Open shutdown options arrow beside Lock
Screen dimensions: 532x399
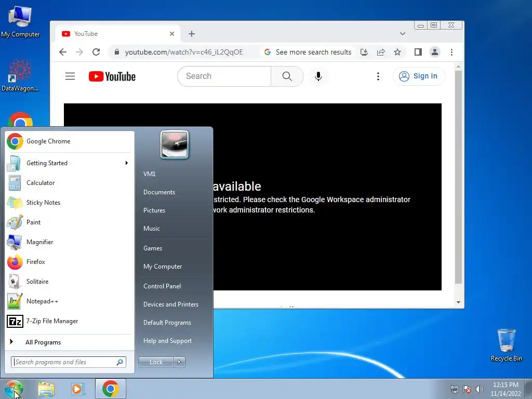click(179, 362)
